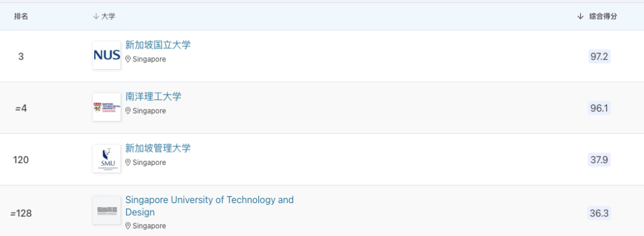Click the 36.3 score badge
Image resolution: width=644 pixels, height=236 pixels.
pyautogui.click(x=599, y=213)
